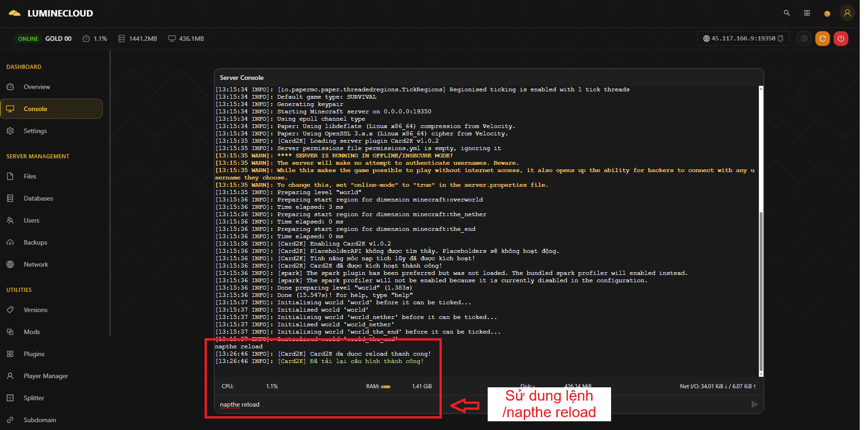Open the Overview page
This screenshot has height=430, width=868.
[x=37, y=87]
